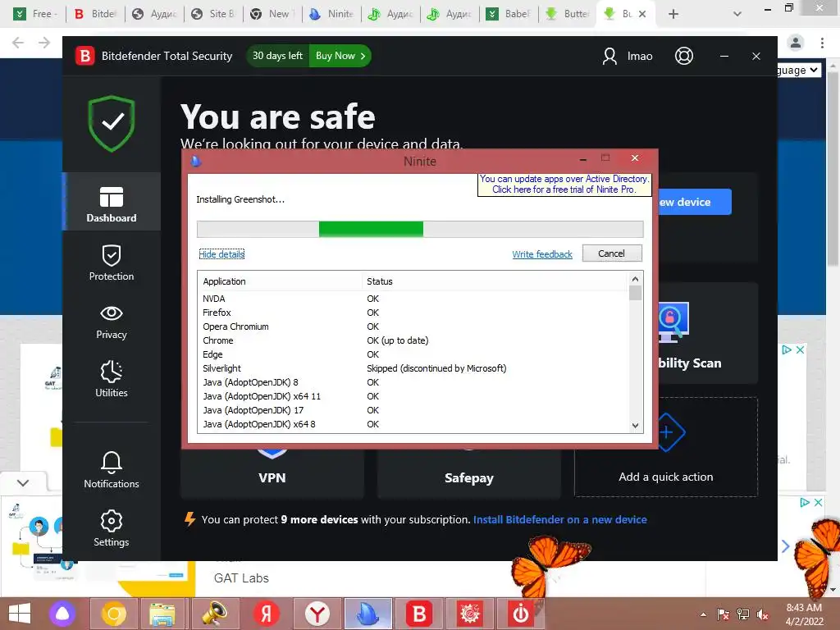Select the Firefox row in Ninite list
Screen dimensions: 840x630
(x=413, y=313)
